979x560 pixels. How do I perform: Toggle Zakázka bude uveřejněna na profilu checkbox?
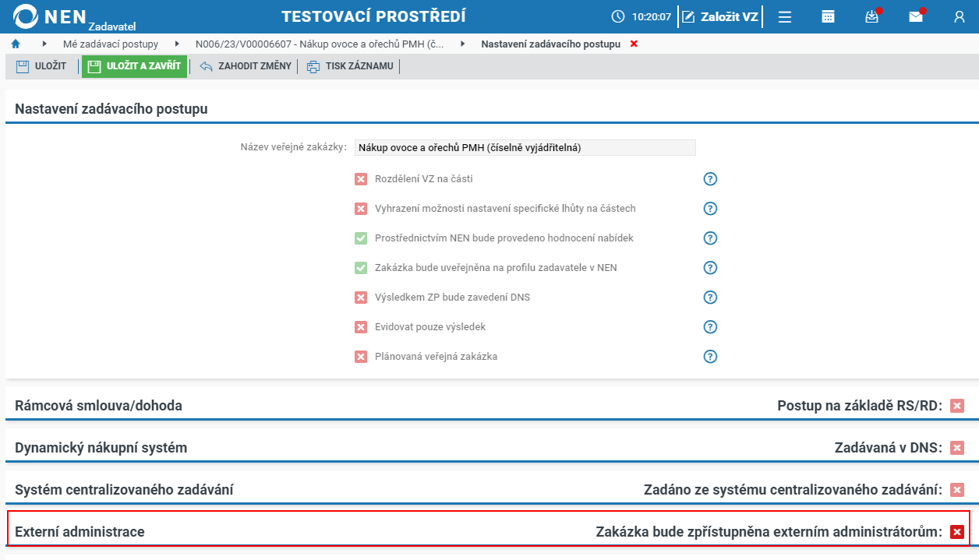361,268
